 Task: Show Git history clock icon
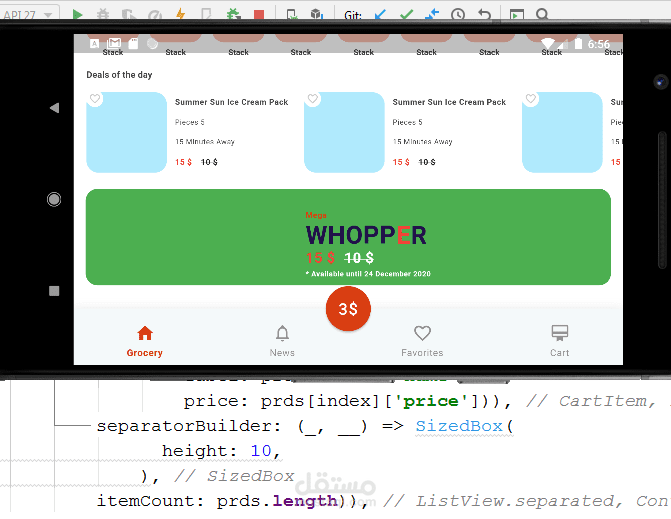[458, 15]
